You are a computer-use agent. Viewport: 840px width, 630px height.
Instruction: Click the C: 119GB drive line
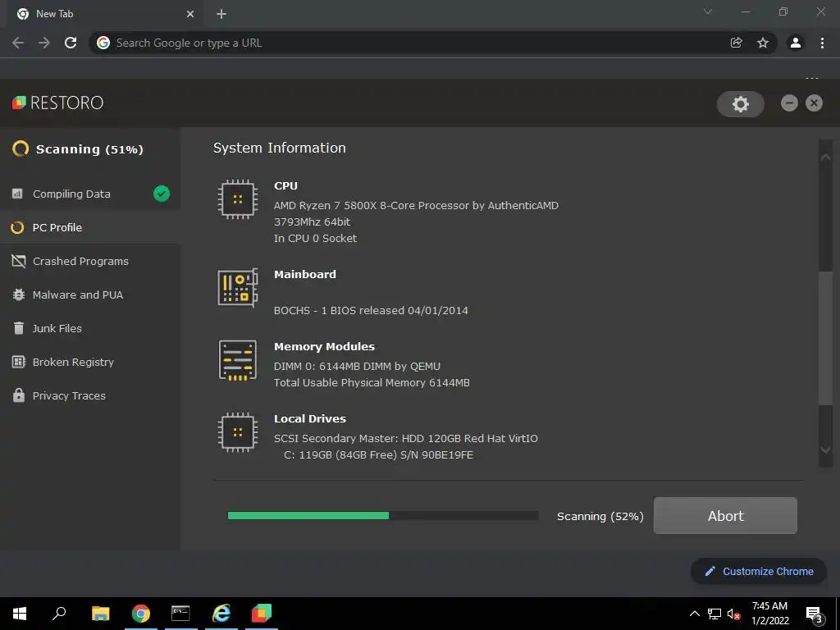(x=378, y=454)
